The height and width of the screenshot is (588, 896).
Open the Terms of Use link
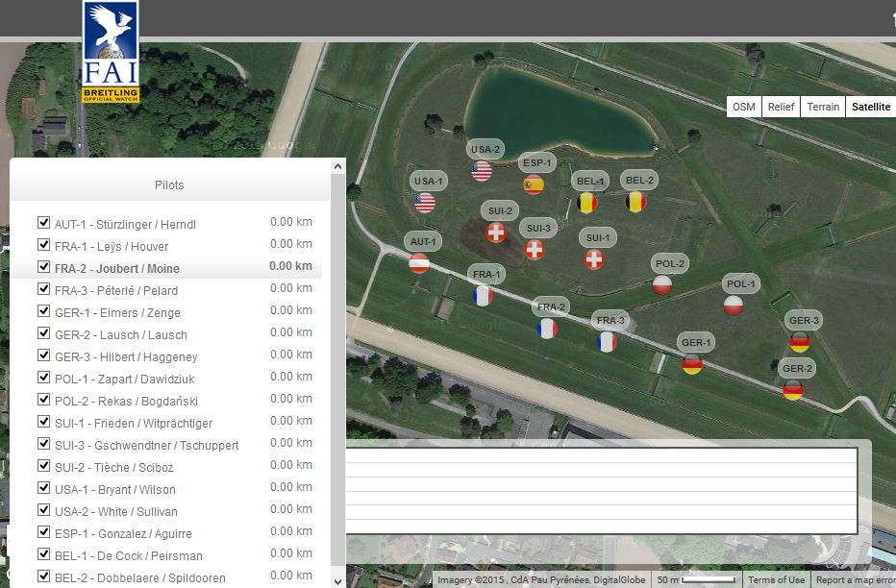[x=776, y=579]
